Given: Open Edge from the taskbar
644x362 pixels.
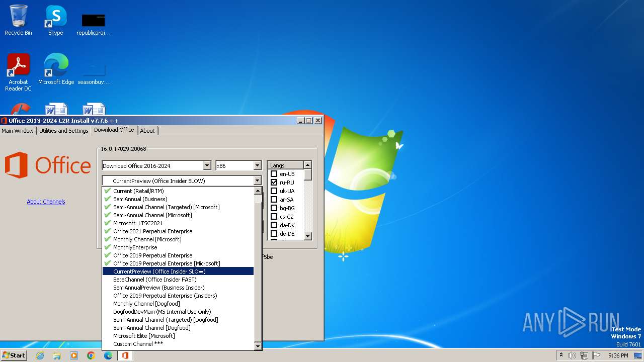Looking at the screenshot, I should pos(108,355).
